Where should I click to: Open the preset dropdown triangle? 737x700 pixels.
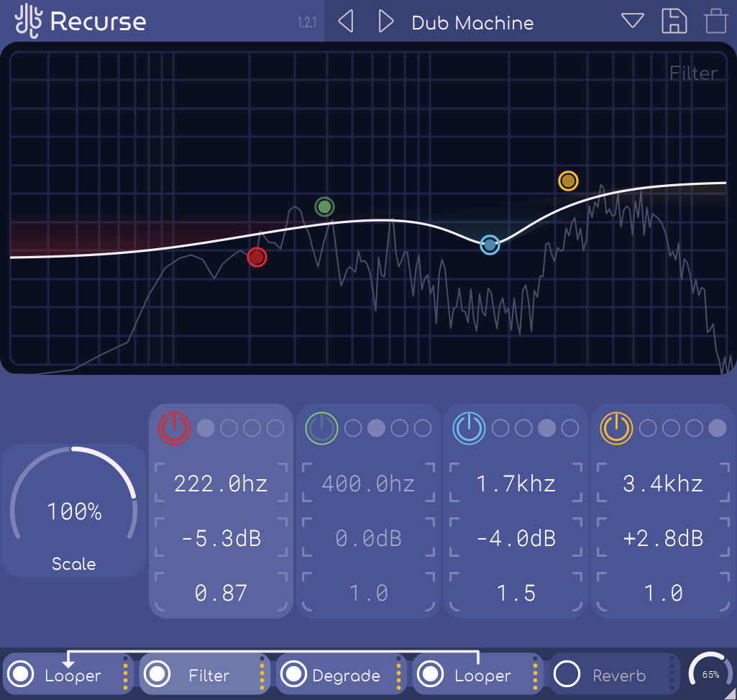tap(632, 20)
